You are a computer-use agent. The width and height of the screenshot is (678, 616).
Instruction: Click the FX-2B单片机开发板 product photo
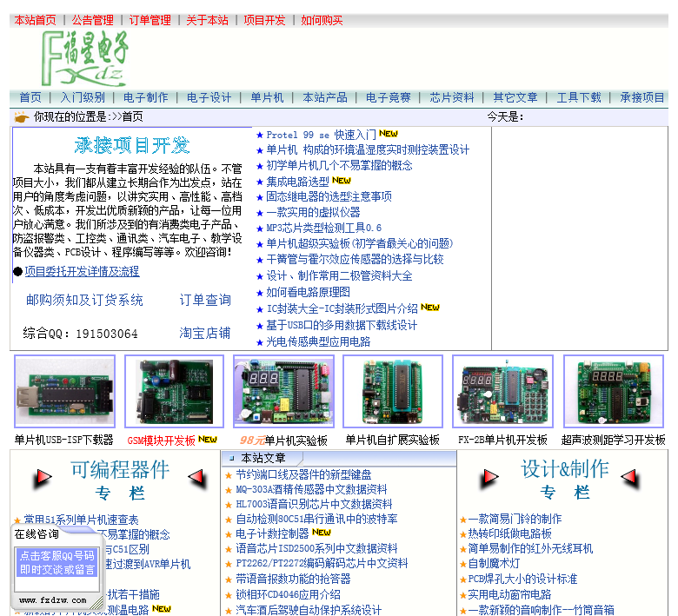[503, 391]
